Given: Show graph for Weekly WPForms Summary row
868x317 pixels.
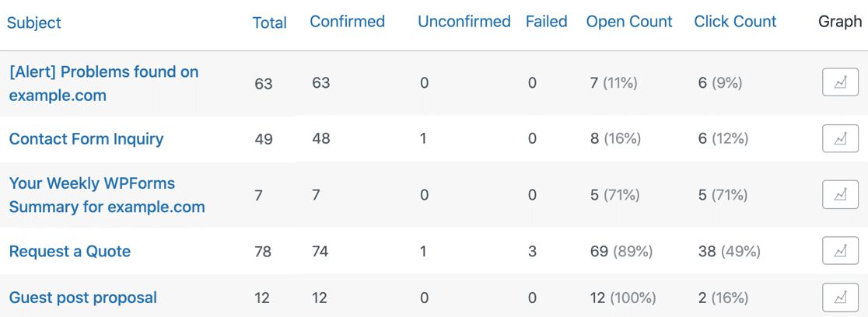Looking at the screenshot, I should point(840,195).
